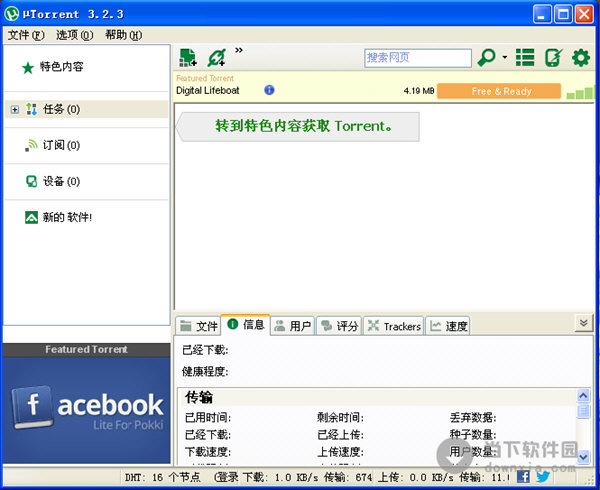Click the star icon beside 特色内容
The image size is (600, 490).
click(28, 68)
